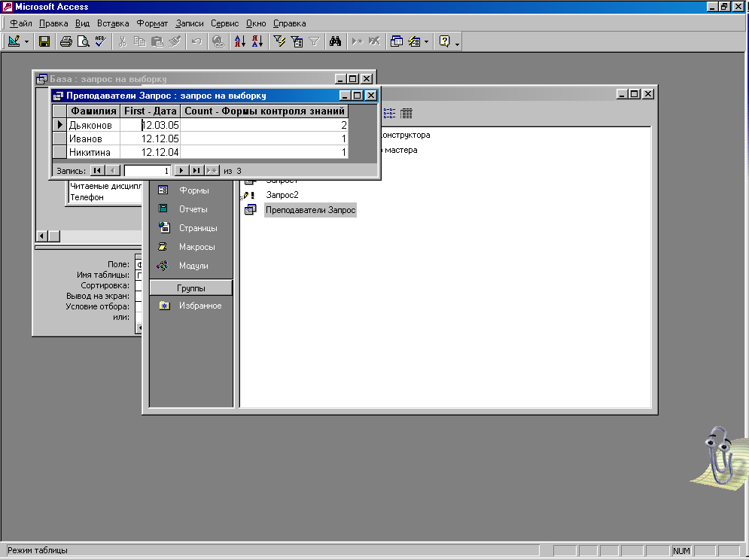Image resolution: width=749 pixels, height=560 pixels.
Task: Select the First - Дата column header
Action: pos(150,111)
